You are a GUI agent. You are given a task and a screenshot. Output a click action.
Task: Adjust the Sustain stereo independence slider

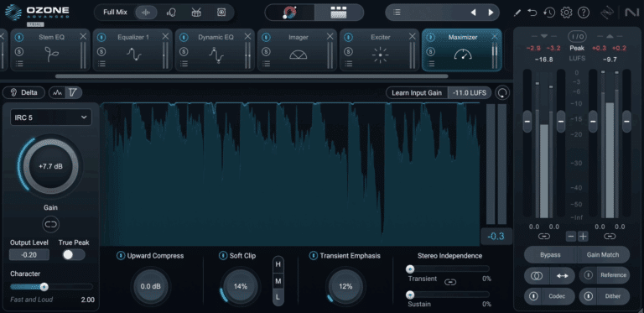point(410,295)
